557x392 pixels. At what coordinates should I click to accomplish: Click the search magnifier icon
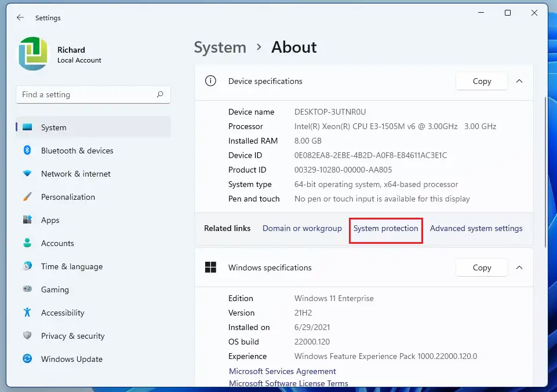pos(160,94)
